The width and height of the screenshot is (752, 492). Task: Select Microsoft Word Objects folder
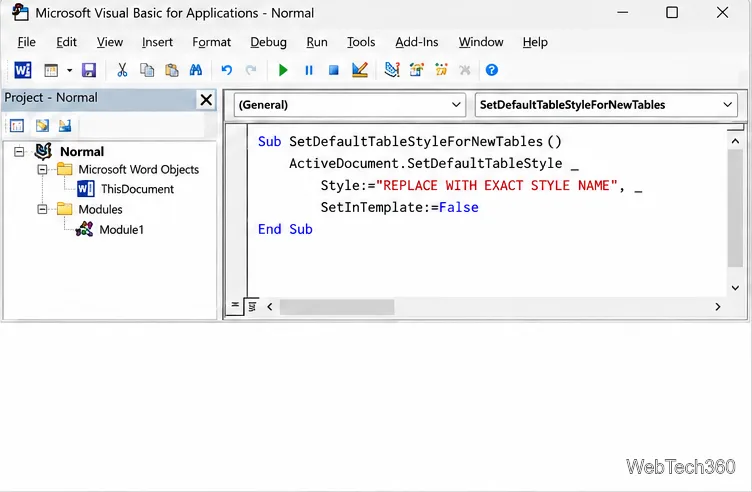(x=139, y=169)
